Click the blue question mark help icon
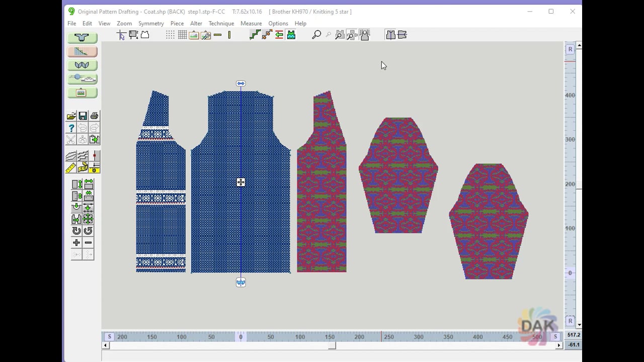The height and width of the screenshot is (362, 644). coord(71,128)
